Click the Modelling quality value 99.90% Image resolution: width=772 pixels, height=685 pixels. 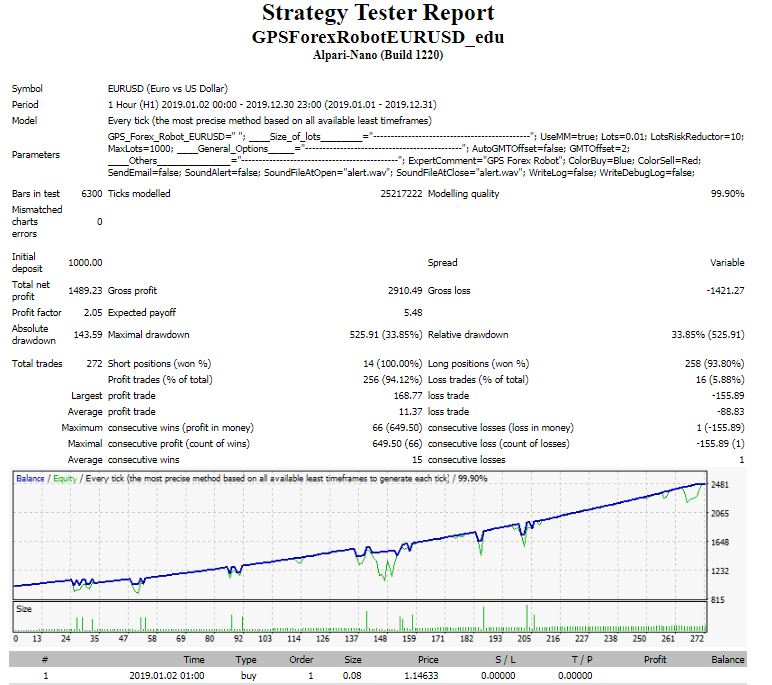(727, 194)
